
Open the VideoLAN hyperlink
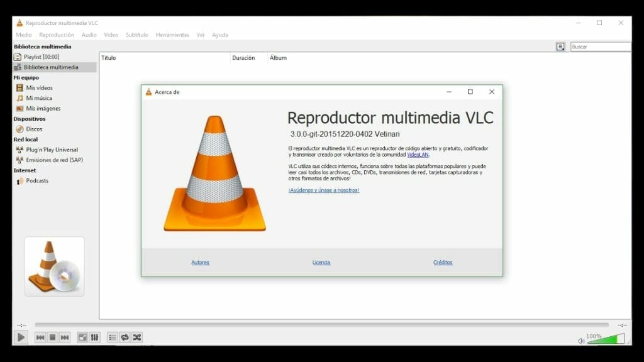[418, 155]
